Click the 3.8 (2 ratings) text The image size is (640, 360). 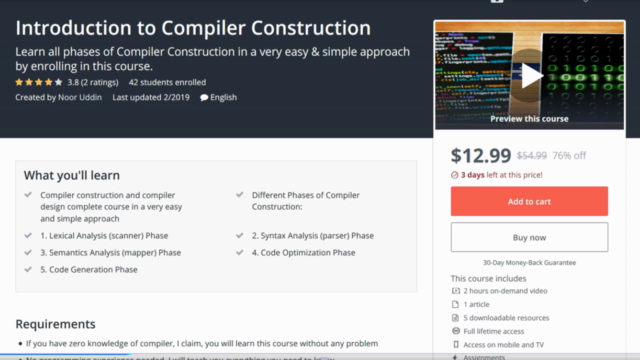(x=93, y=82)
